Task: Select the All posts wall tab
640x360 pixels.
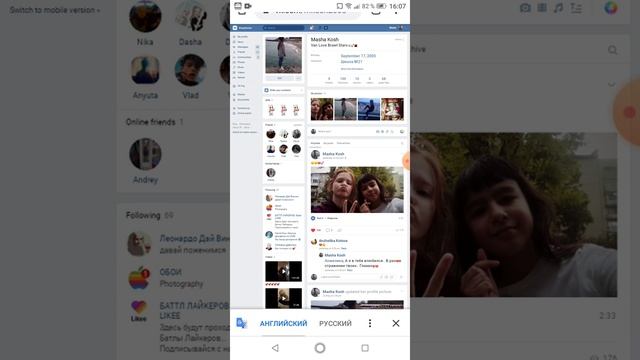Action: (315, 143)
